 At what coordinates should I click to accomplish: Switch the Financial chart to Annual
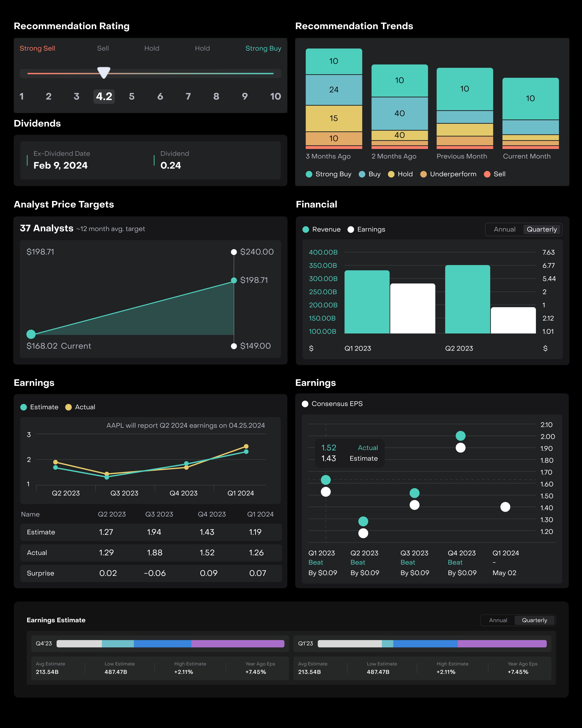504,230
